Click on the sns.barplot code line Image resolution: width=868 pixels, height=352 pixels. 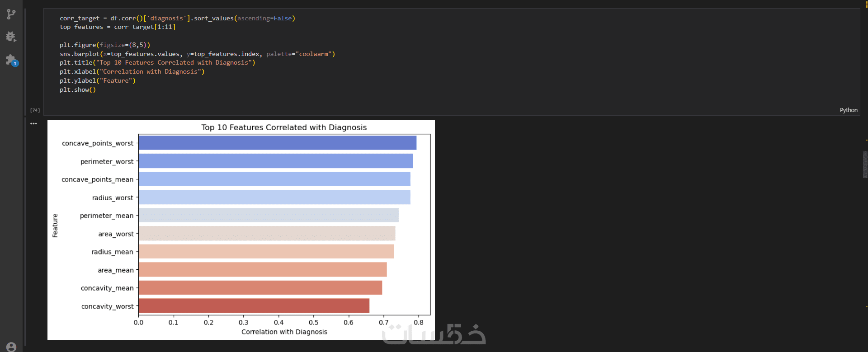click(197, 54)
